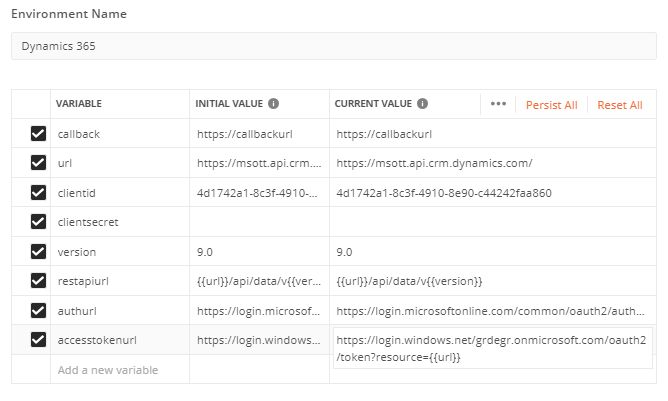Click the VARIABLE column header
This screenshot has height=401, width=668.
(79, 104)
